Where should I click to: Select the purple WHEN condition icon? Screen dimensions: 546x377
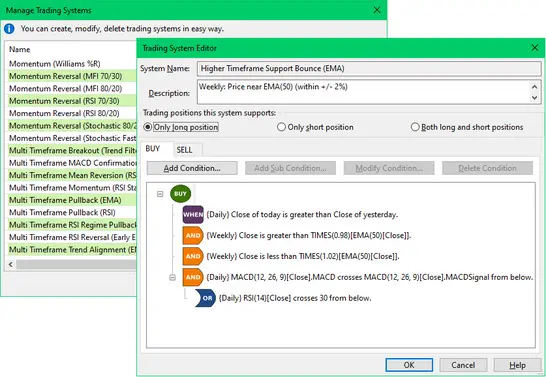(193, 214)
